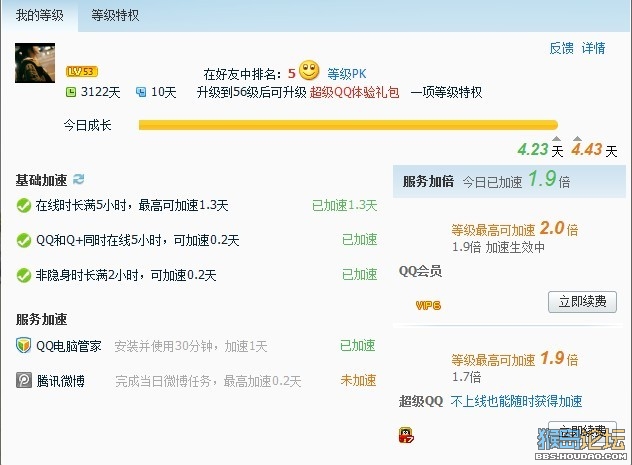Click green check for 非隐身时长满2小时
Viewport: 632px width, 465px height.
click(24, 276)
